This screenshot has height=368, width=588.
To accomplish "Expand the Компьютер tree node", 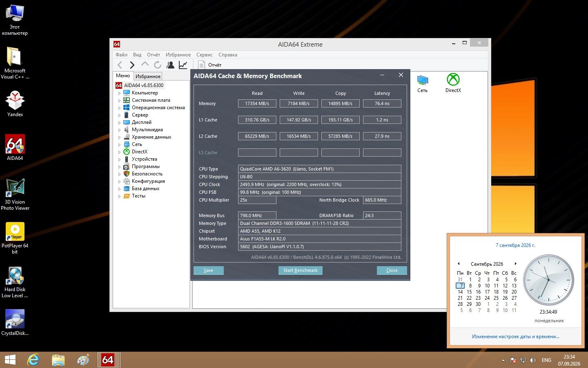I will point(120,93).
